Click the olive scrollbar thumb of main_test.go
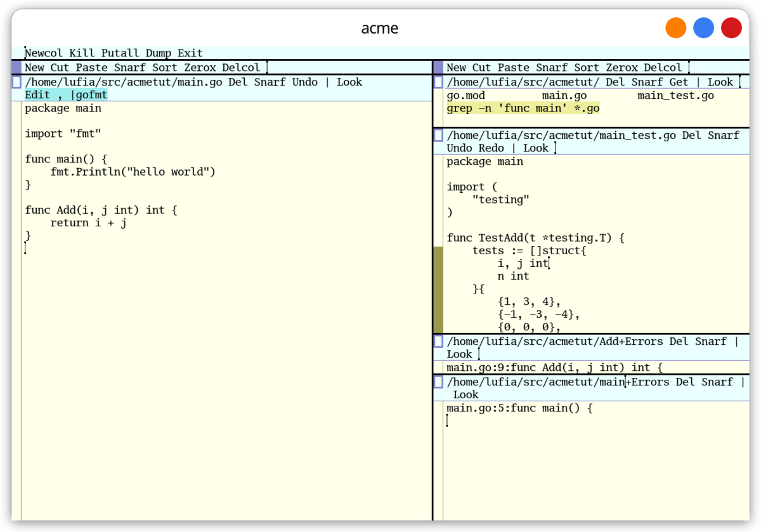 click(438, 290)
